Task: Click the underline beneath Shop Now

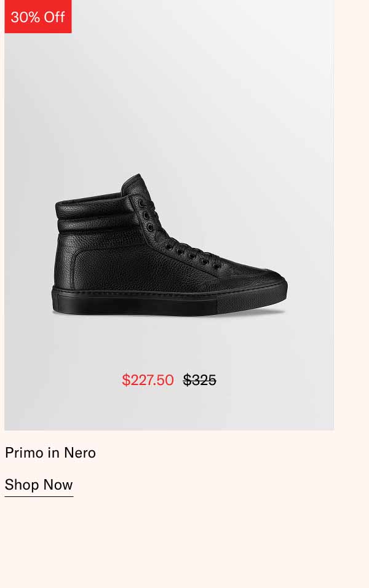Action: 38,496
